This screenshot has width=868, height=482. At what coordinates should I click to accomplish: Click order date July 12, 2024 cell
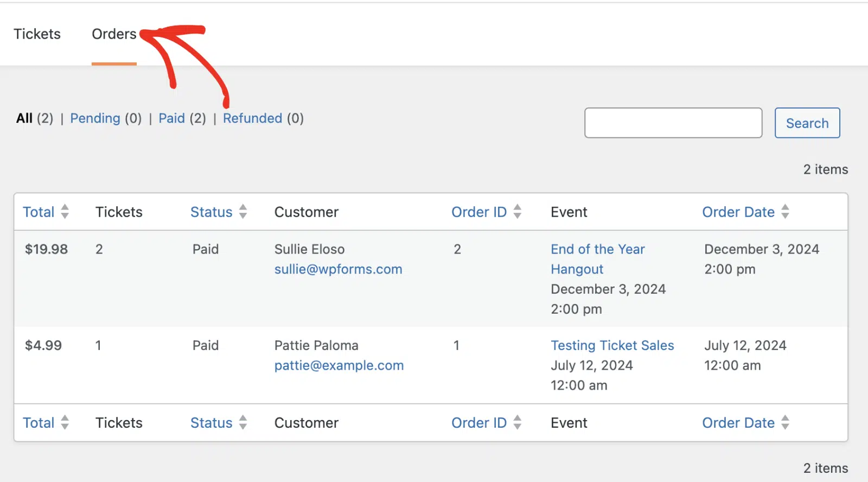point(745,355)
